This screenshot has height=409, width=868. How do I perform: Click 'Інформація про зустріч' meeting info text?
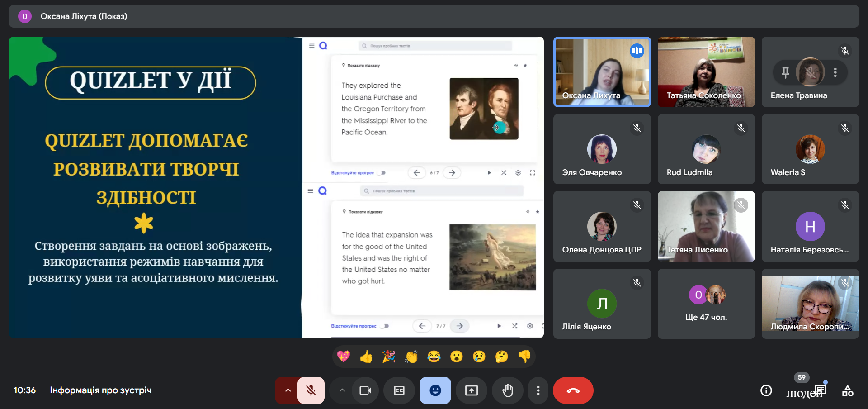point(101,390)
